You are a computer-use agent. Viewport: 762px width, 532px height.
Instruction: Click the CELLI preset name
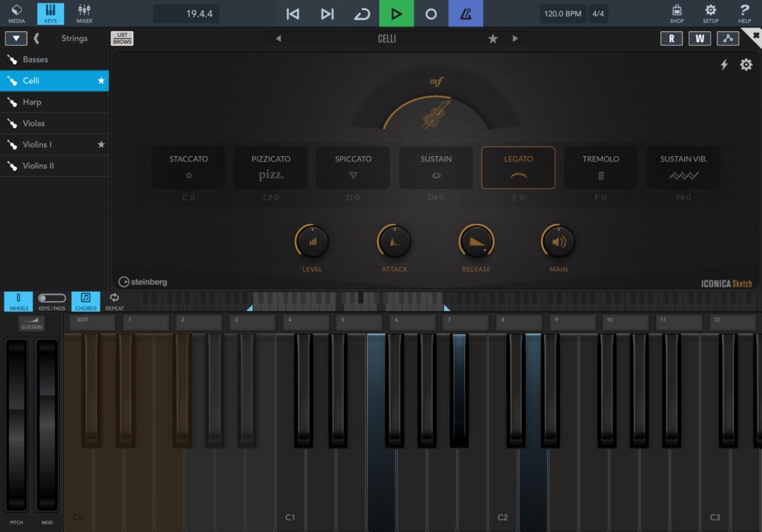387,38
